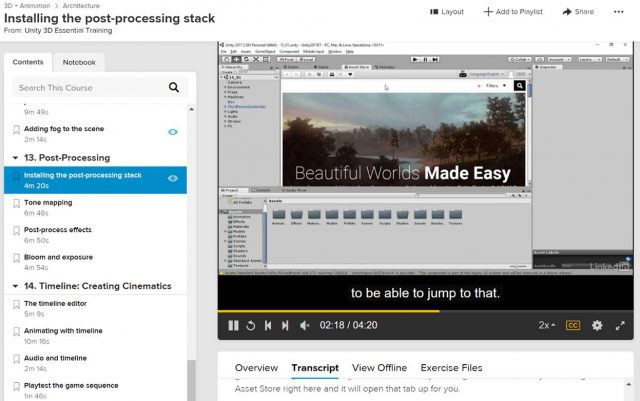Click the replay/rewind icon
The image size is (640, 401).
tap(251, 325)
